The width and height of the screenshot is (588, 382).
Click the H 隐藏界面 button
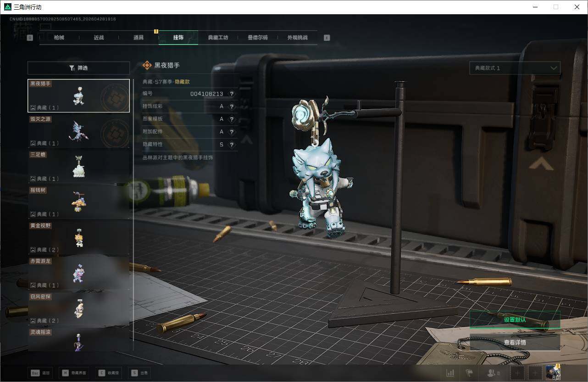[x=74, y=373]
